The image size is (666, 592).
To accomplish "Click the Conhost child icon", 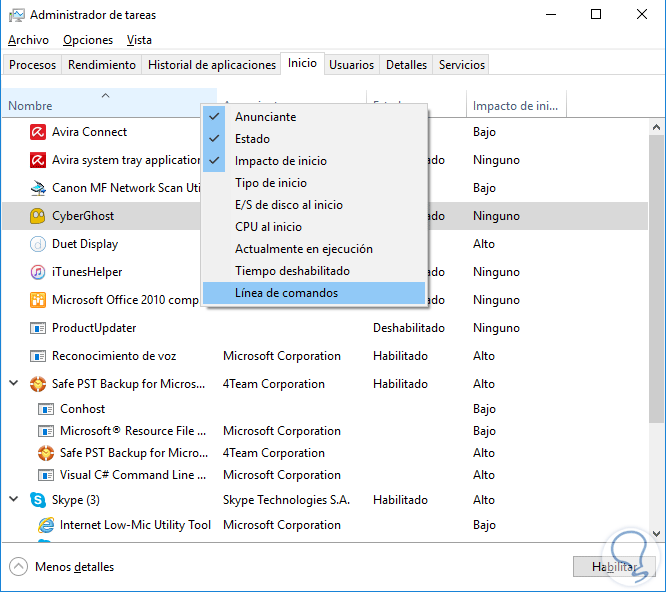I will [x=46, y=409].
